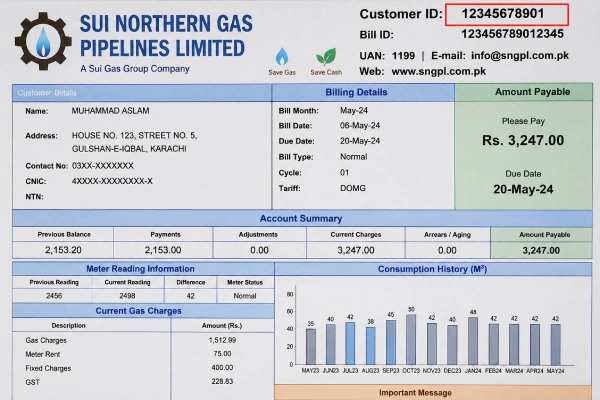Click the Fixed Charges amount 400.00
The height and width of the screenshot is (400, 600).
[x=222, y=368]
